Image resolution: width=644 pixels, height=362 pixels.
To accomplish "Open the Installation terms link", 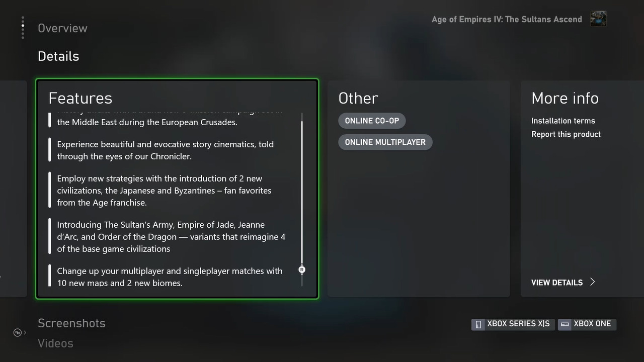I will 563,121.
